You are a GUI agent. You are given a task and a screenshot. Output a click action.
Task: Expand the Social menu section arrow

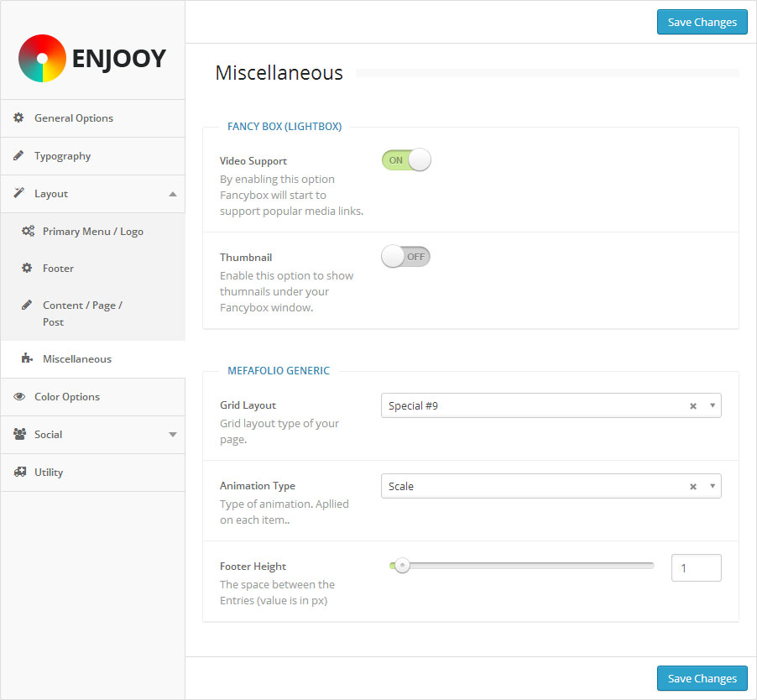tap(173, 435)
